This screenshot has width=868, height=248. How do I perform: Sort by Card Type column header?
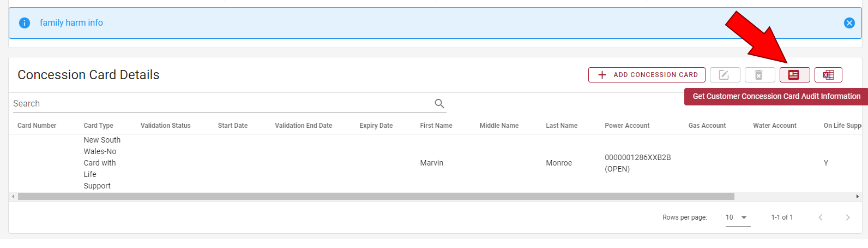98,126
